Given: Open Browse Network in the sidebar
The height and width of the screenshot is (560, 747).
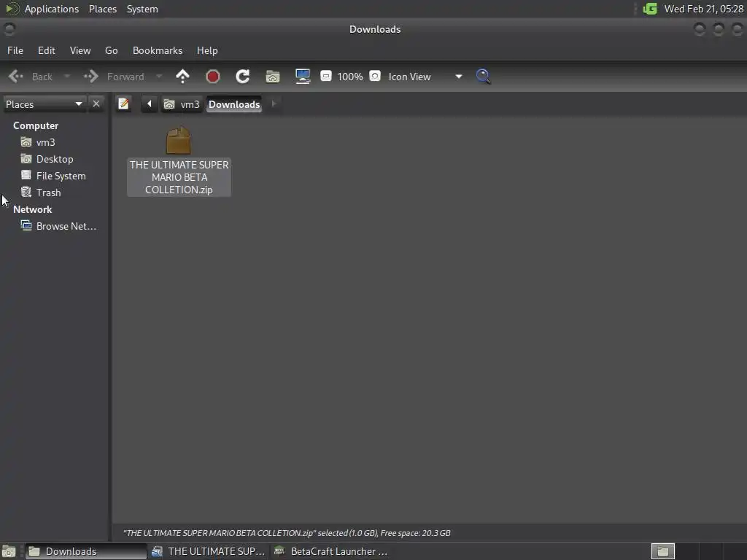Looking at the screenshot, I should click(x=66, y=226).
